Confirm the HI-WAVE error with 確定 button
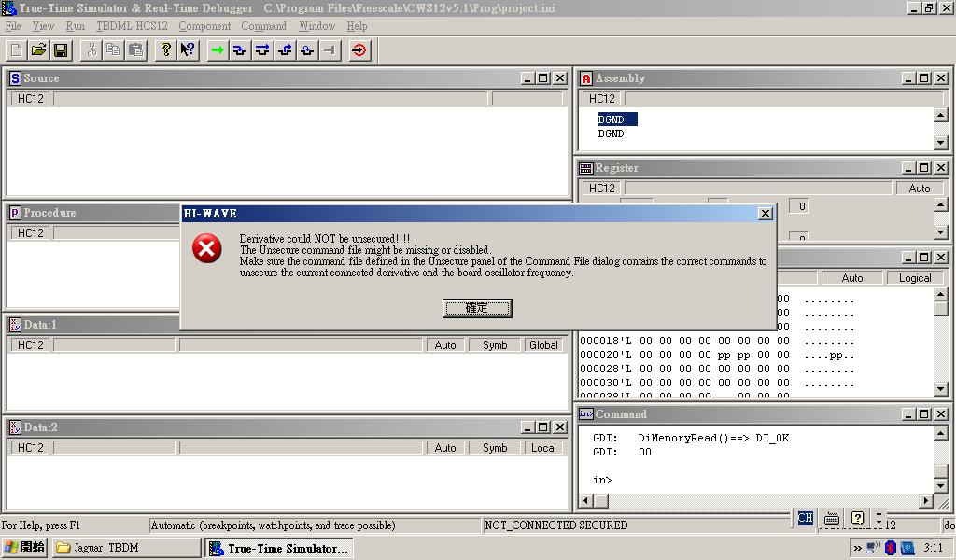The width and height of the screenshot is (956, 560). point(477,308)
